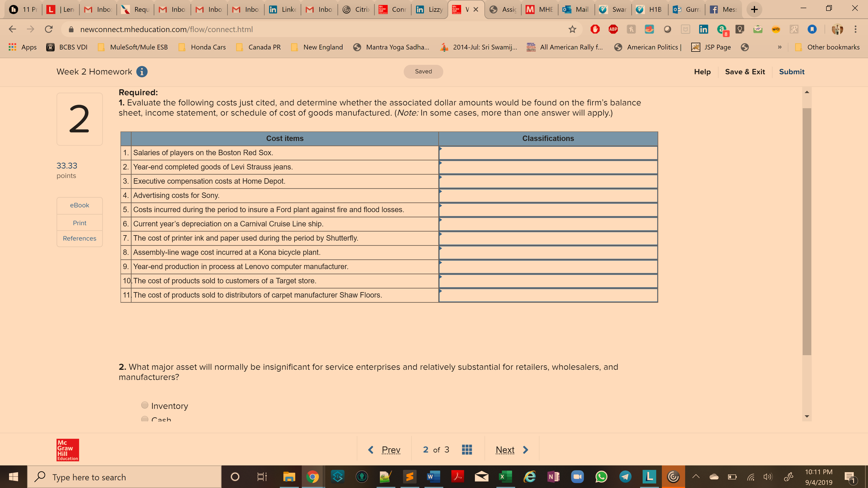
Task: Switch to the Citrix tab
Action: click(356, 9)
